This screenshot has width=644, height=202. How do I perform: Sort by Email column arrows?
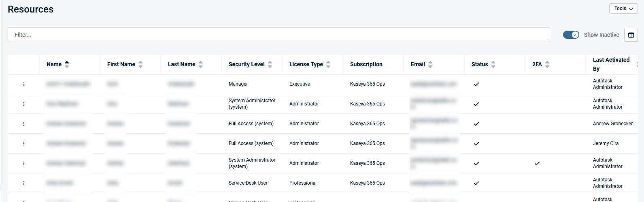point(430,64)
